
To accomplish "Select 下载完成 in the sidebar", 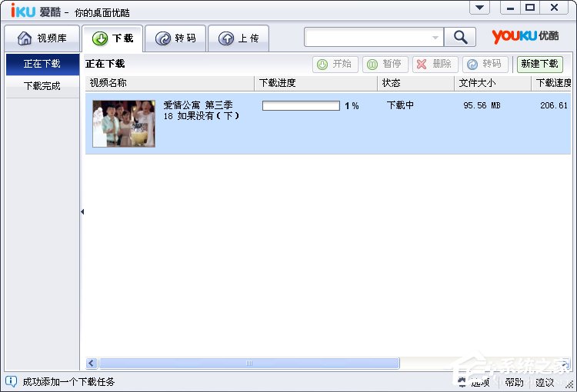I will click(x=42, y=86).
